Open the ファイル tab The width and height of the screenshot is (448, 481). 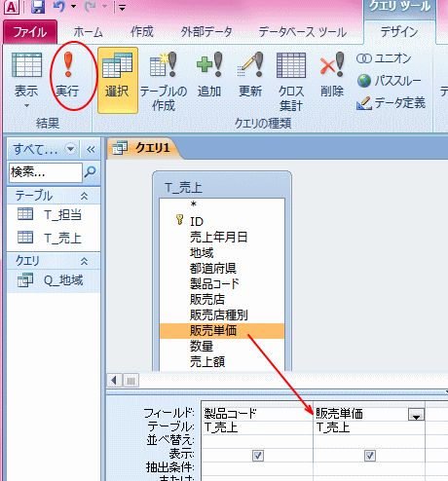tap(30, 32)
